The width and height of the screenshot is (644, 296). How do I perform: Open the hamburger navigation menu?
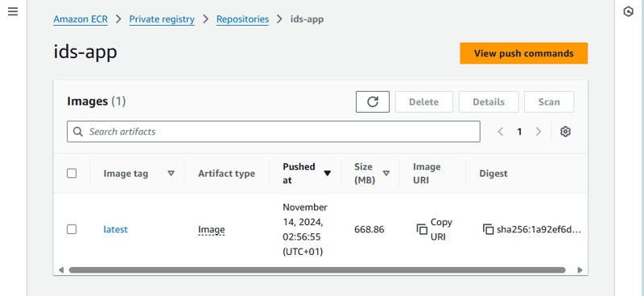pyautogui.click(x=13, y=11)
